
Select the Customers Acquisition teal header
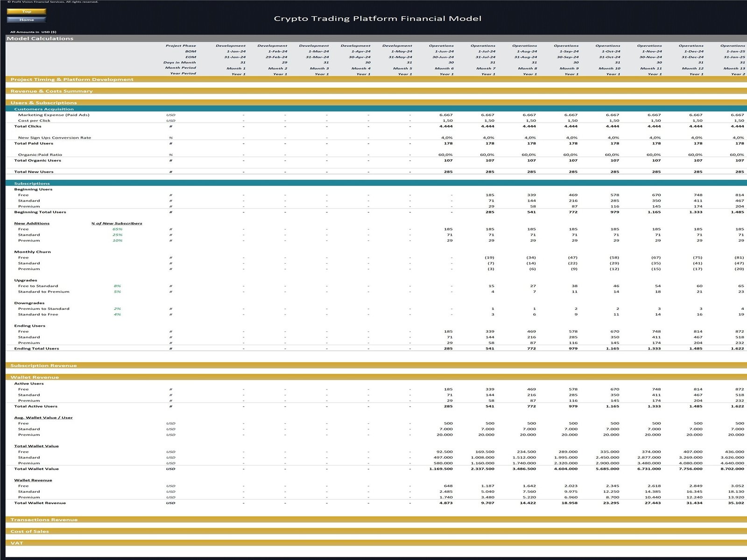44,109
